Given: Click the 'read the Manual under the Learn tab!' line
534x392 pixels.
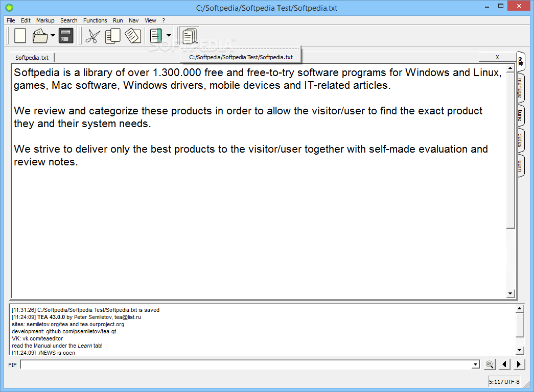Looking at the screenshot, I should tap(57, 346).
